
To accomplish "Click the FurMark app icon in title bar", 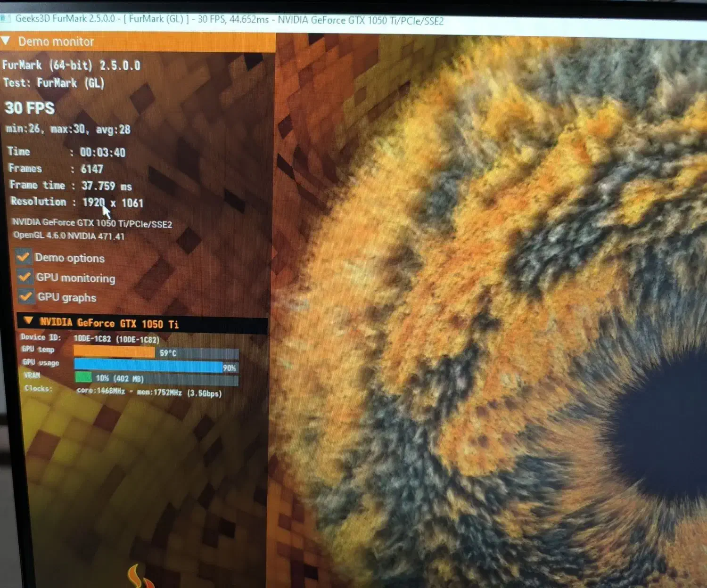I will click(6, 18).
